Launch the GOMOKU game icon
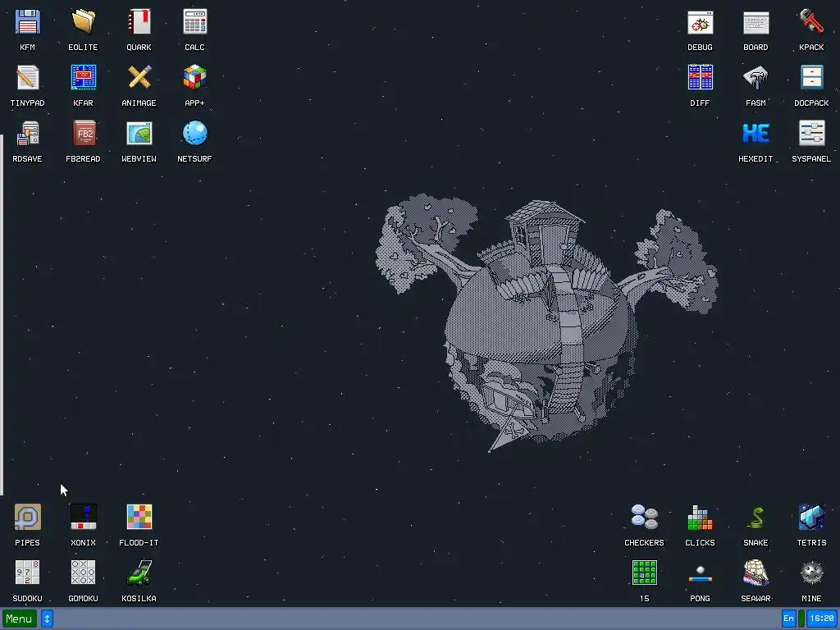The height and width of the screenshot is (630, 840). [83, 573]
